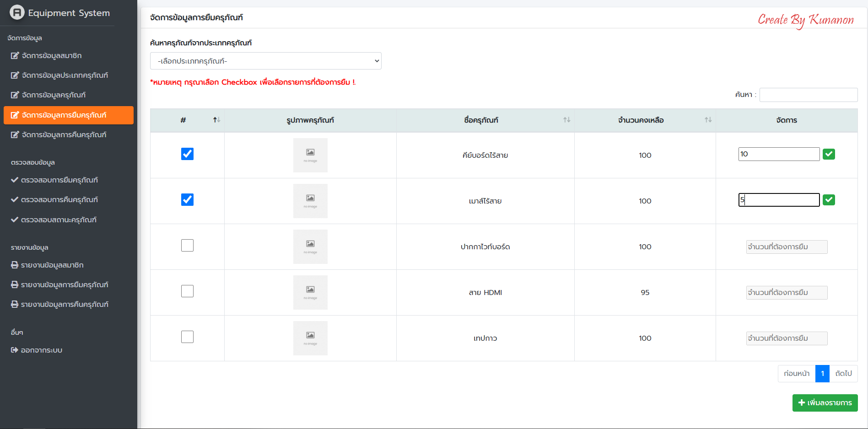
Task: Click the green confirm icon for เมาส์ไร้สาย
Action: coord(829,200)
